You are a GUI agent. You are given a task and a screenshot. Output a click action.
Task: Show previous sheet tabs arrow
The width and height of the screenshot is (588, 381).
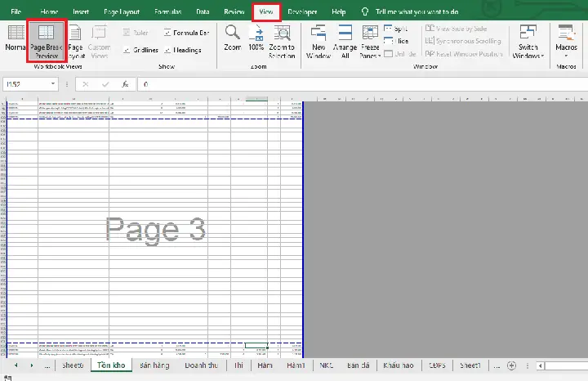pos(16,365)
